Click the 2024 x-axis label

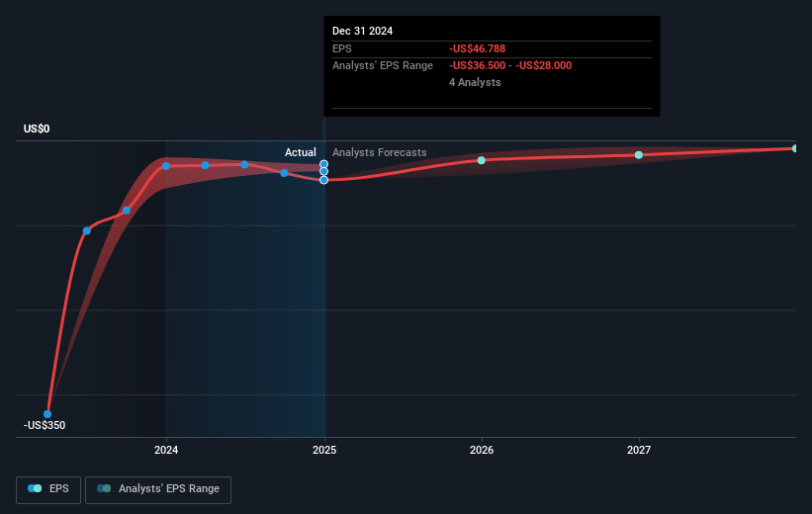(x=166, y=450)
